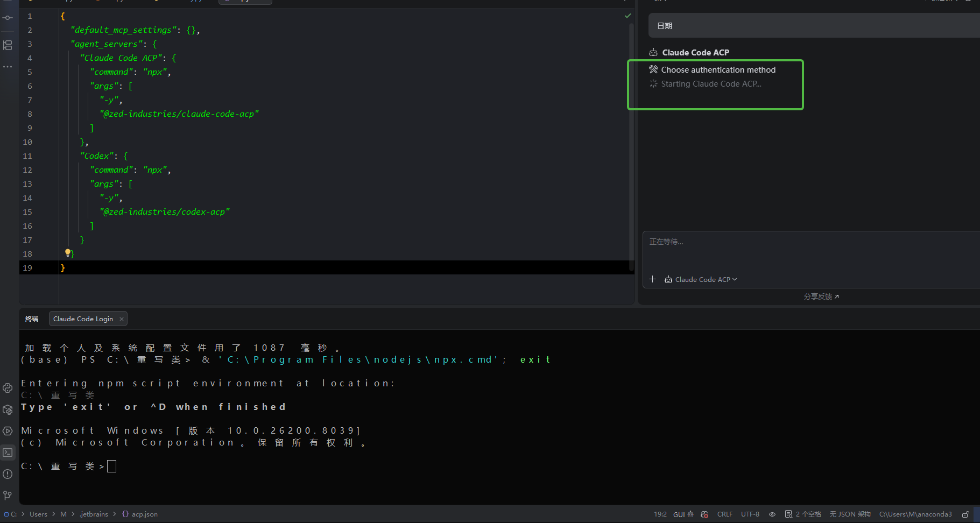Click the plus icon in chat input

pyautogui.click(x=653, y=279)
